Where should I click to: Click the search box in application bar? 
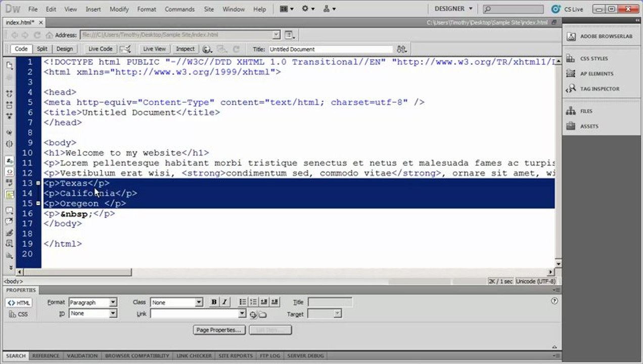514,9
